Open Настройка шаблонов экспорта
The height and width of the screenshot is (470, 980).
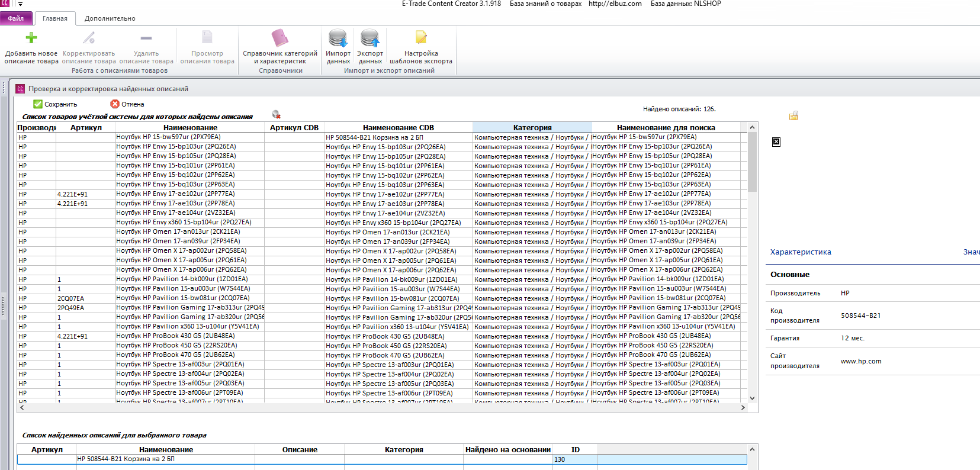click(x=421, y=46)
